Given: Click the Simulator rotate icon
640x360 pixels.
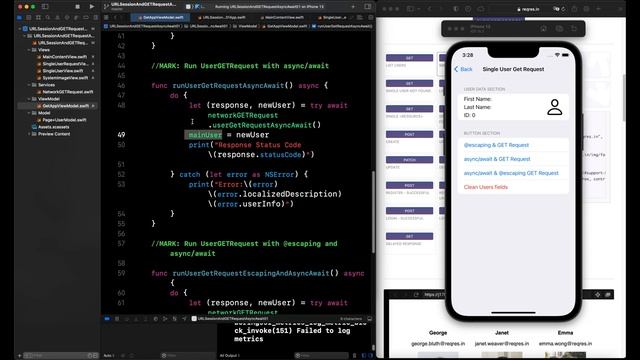Looking at the screenshot, I should point(574,29).
